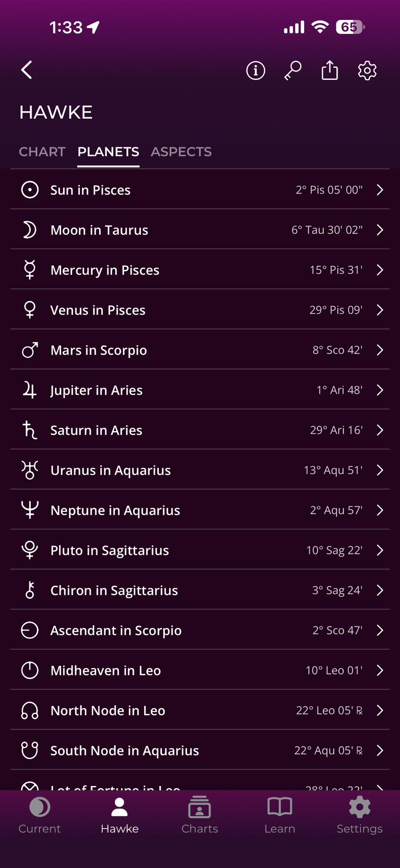Tap the key icon in header
The width and height of the screenshot is (400, 868).
(x=293, y=70)
